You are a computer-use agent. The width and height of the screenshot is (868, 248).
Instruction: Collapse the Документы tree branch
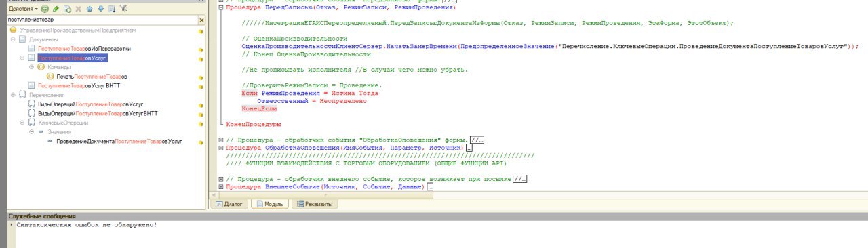pos(14,40)
